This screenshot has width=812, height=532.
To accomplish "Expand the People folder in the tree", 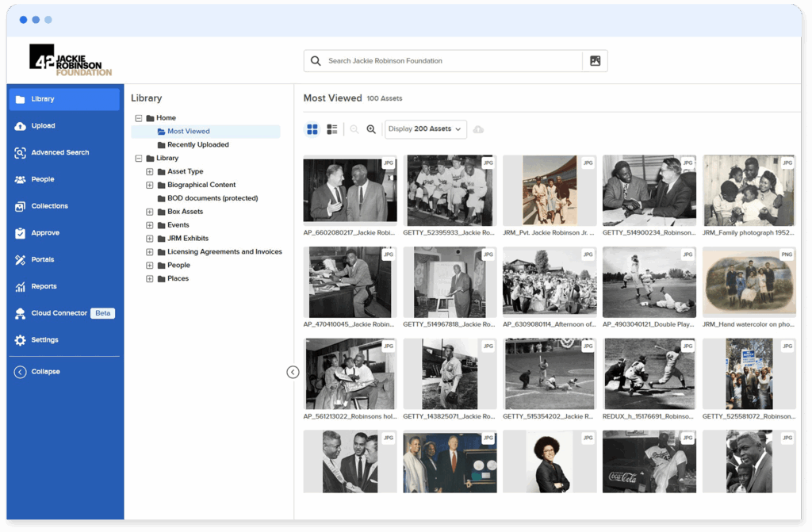I will pyautogui.click(x=149, y=266).
